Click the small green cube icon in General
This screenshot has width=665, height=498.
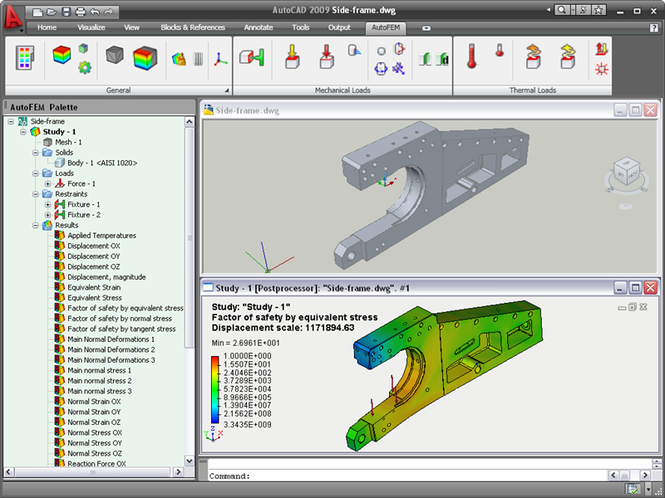[x=84, y=48]
